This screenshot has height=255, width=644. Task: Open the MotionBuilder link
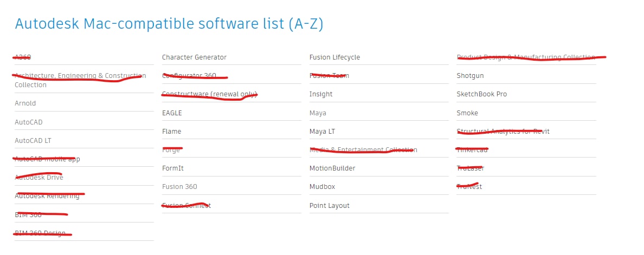click(x=332, y=168)
